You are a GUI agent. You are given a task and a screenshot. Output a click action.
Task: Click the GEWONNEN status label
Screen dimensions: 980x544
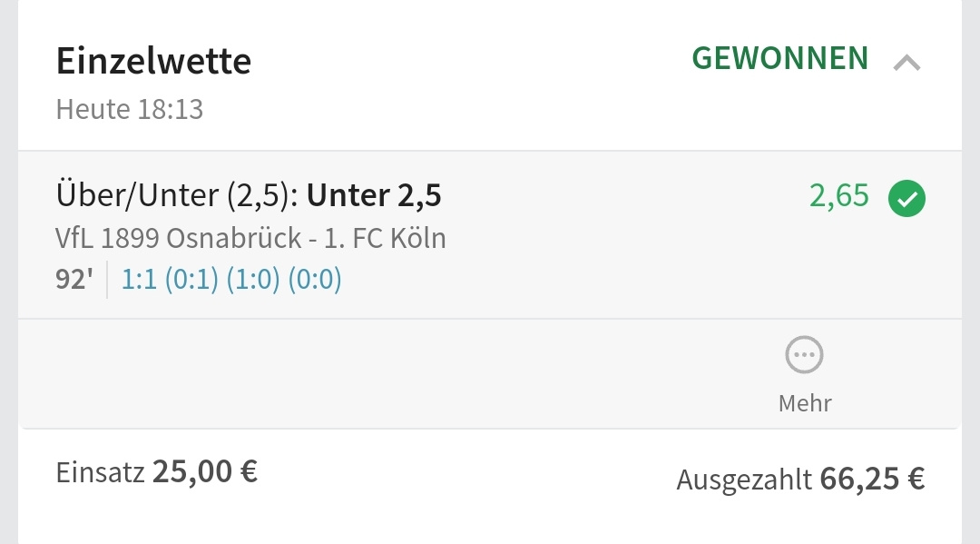click(x=779, y=59)
